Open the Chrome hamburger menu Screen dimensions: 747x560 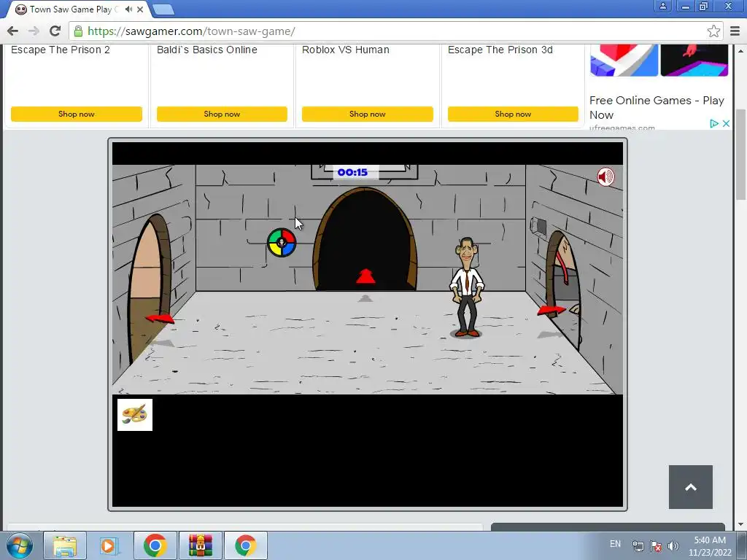(x=735, y=31)
